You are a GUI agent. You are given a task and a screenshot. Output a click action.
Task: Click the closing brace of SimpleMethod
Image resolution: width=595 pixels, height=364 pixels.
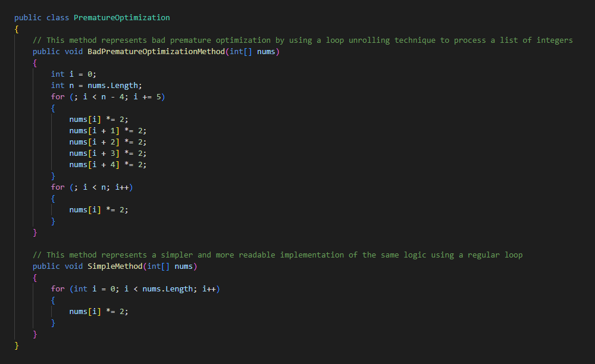pyautogui.click(x=35, y=334)
